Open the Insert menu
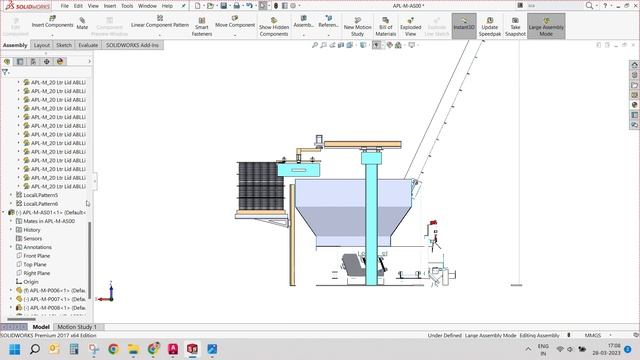 coord(110,6)
